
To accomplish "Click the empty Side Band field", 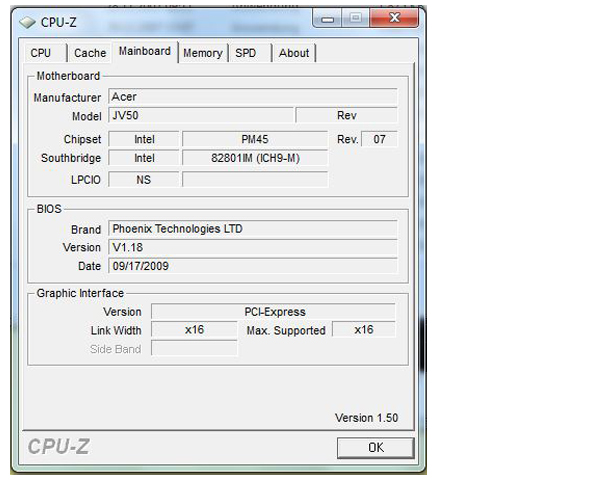I will [194, 348].
